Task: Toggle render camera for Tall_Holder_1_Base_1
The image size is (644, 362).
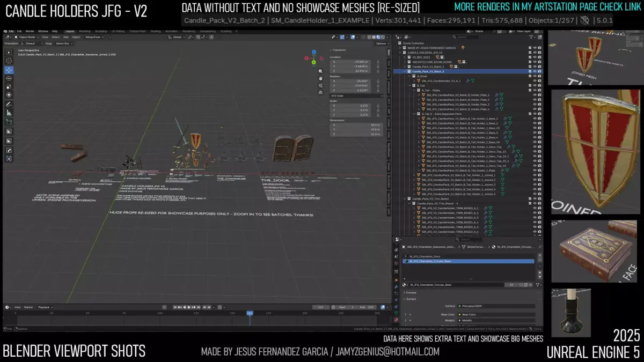Action: 539,119
